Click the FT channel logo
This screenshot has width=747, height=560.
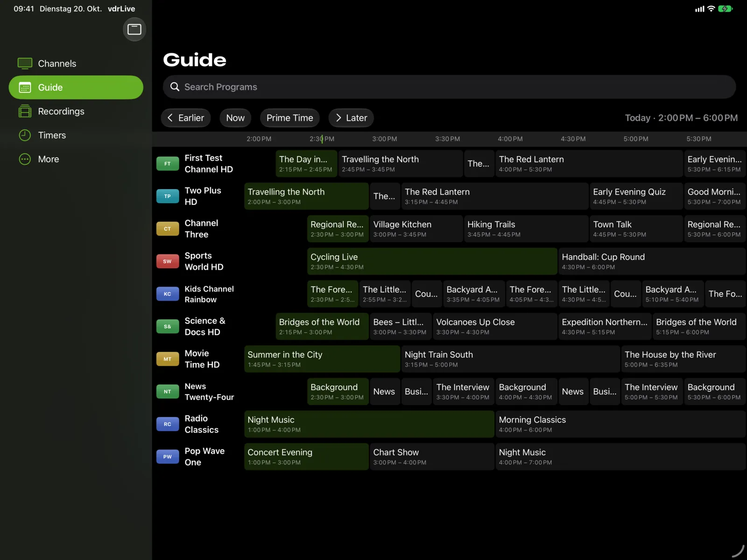pyautogui.click(x=168, y=164)
